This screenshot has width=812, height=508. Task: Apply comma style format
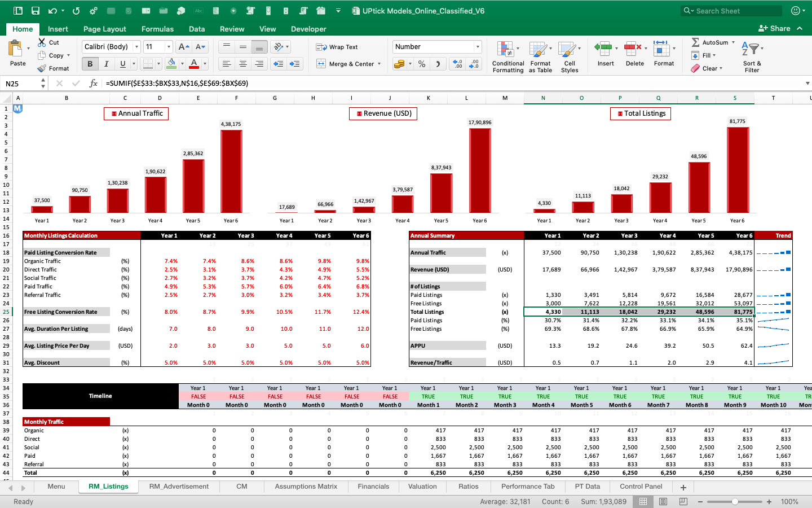438,64
